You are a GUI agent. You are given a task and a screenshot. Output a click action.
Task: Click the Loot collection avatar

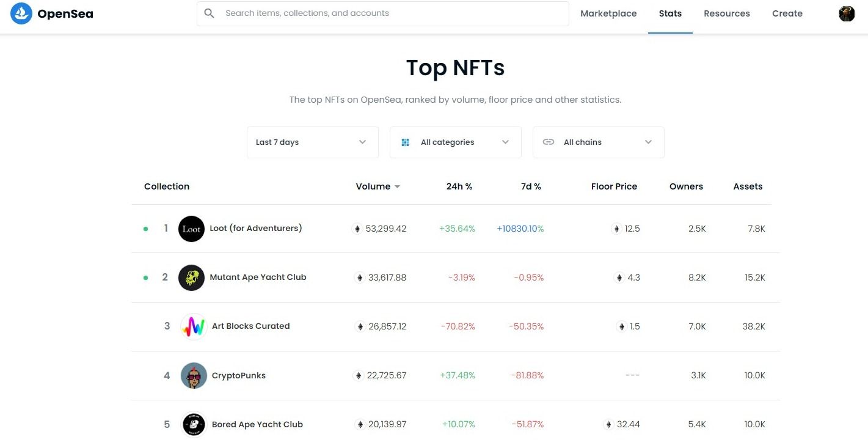(x=191, y=229)
